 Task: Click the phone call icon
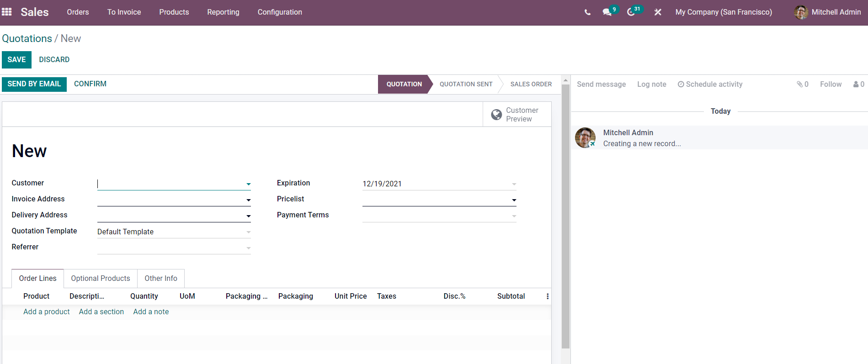pyautogui.click(x=587, y=12)
